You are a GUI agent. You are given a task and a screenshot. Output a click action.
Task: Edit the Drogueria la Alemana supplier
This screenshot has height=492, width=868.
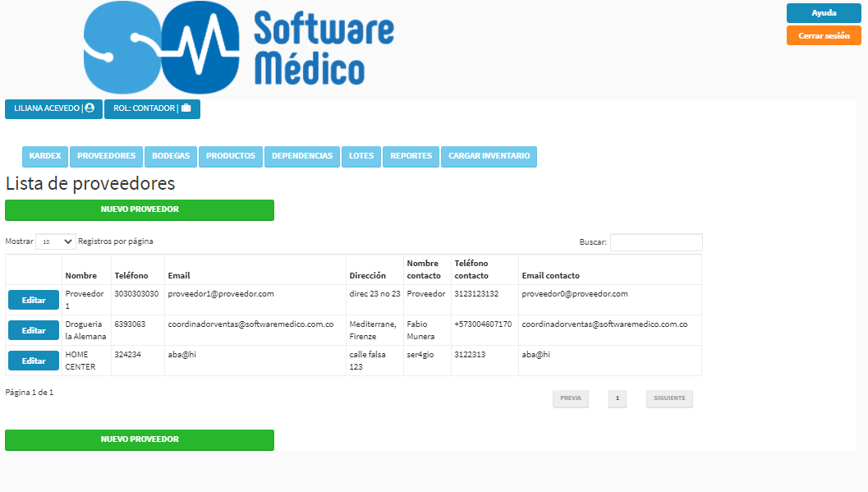33,329
